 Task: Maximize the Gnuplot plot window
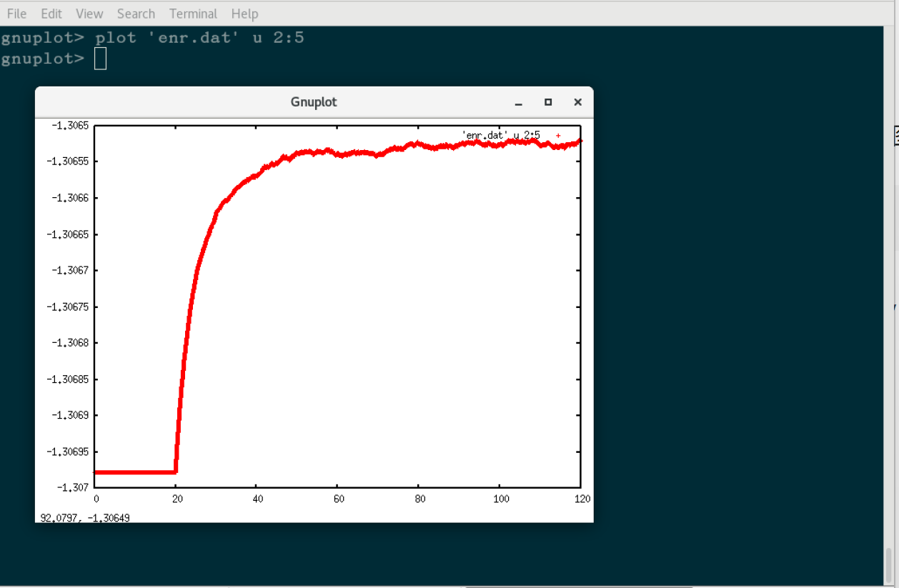click(548, 102)
